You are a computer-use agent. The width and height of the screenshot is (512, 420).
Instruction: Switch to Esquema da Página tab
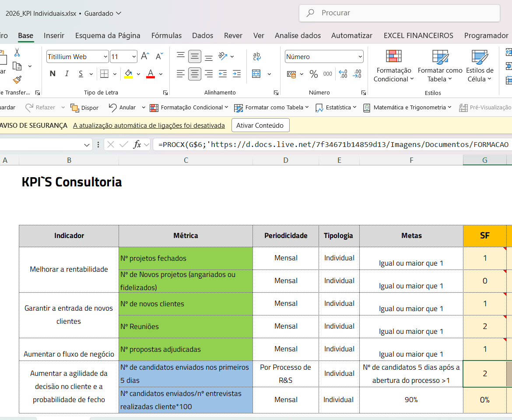pyautogui.click(x=108, y=35)
